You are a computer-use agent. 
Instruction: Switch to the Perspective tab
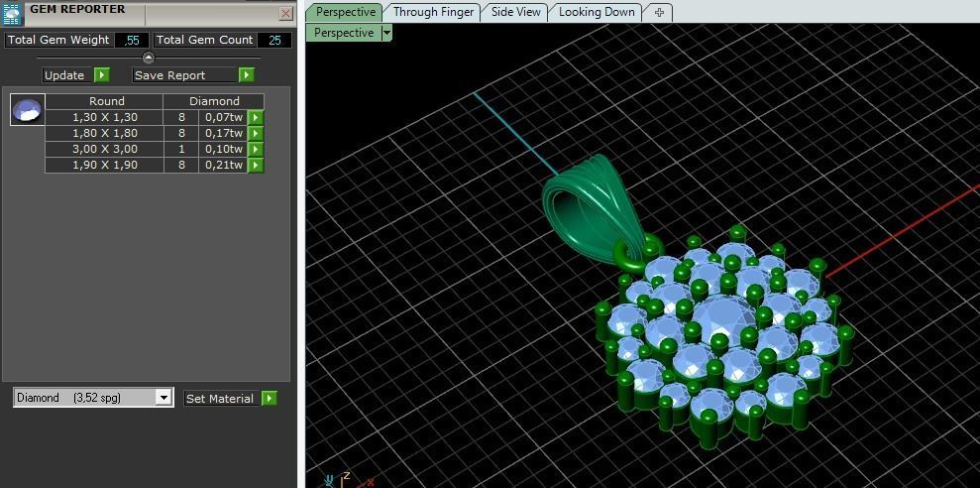[x=346, y=12]
